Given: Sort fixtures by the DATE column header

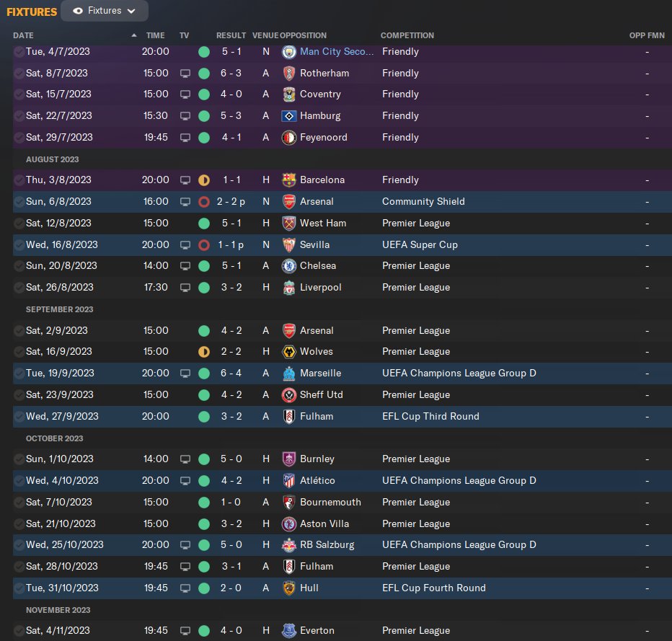Looking at the screenshot, I should 23,35.
